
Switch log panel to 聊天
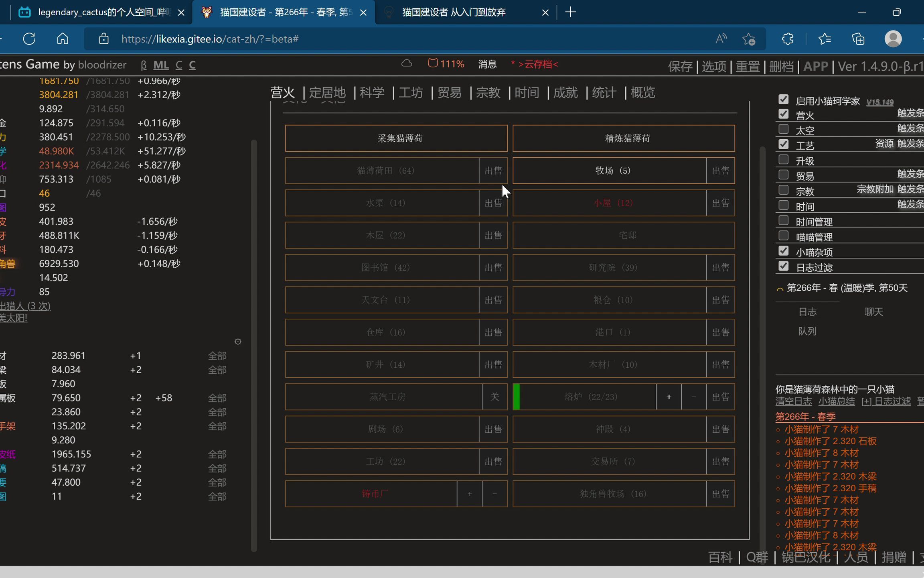point(874,311)
